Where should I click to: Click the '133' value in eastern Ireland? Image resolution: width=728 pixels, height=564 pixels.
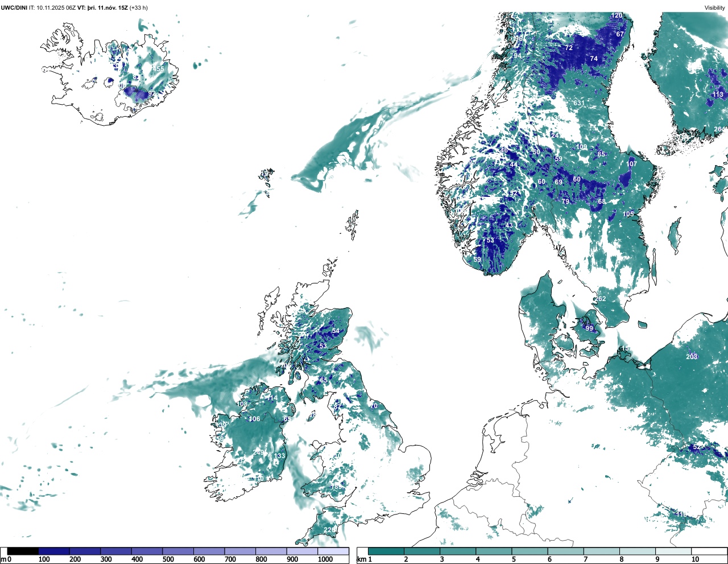point(280,456)
